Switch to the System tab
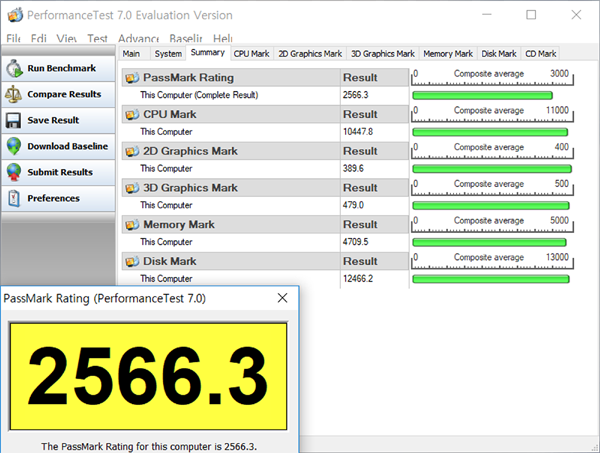Screen dimensions: 600x453 [x=168, y=54]
